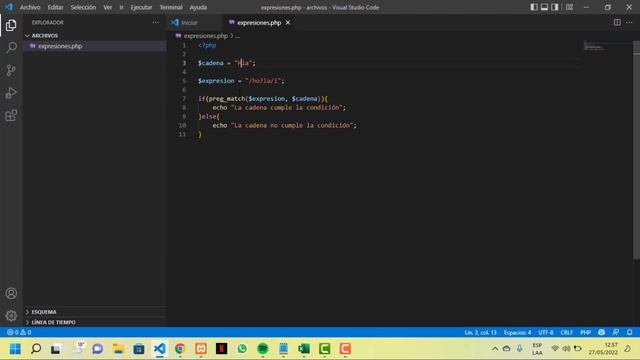Open the Archivo menu
This screenshot has height=360, width=640.
(x=30, y=7)
